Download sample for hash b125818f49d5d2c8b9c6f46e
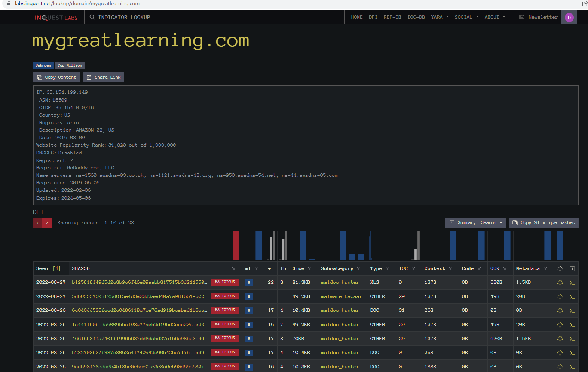 [x=560, y=283]
